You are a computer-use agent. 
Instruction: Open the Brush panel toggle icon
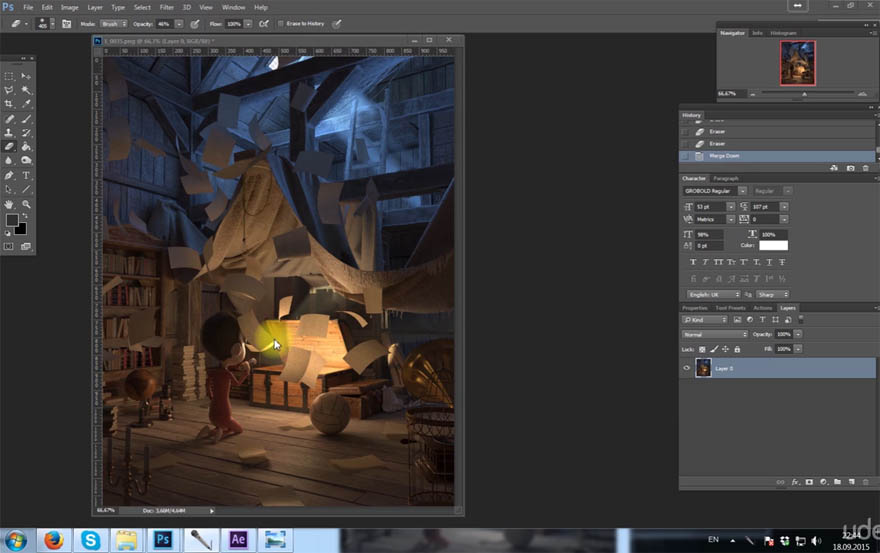66,24
